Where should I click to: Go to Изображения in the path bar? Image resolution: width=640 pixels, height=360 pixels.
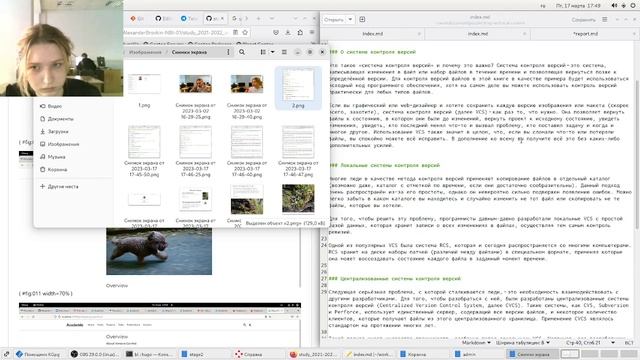pyautogui.click(x=145, y=52)
